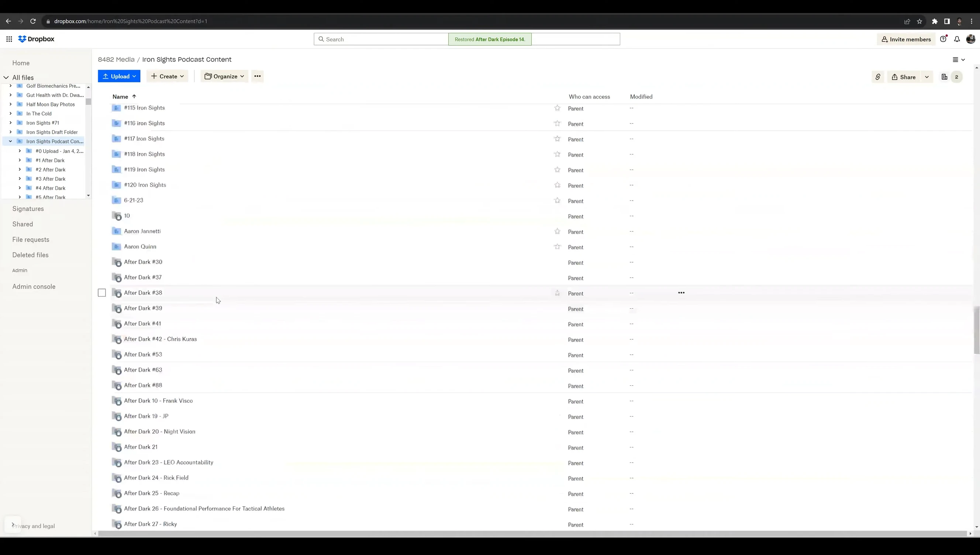This screenshot has height=555, width=980.
Task: Click the members count badge showing 2
Action: click(956, 77)
